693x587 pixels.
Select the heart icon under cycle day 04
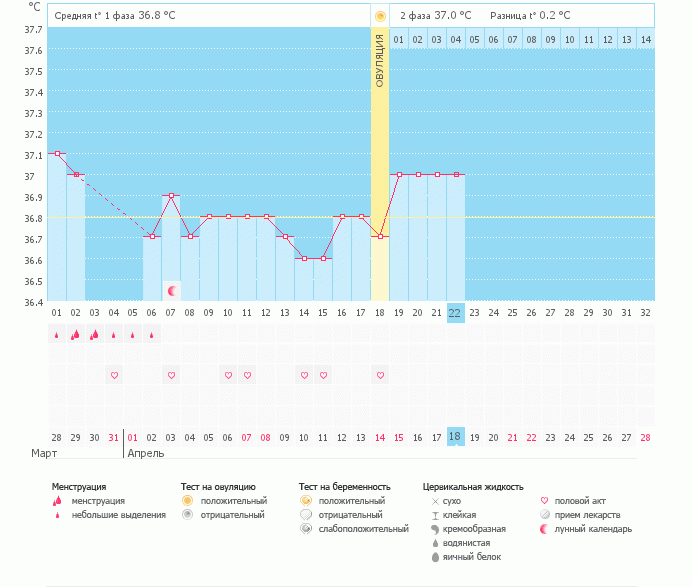point(114,375)
